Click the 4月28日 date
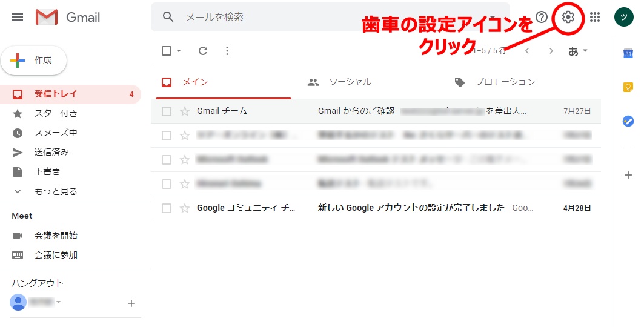 [x=577, y=208]
